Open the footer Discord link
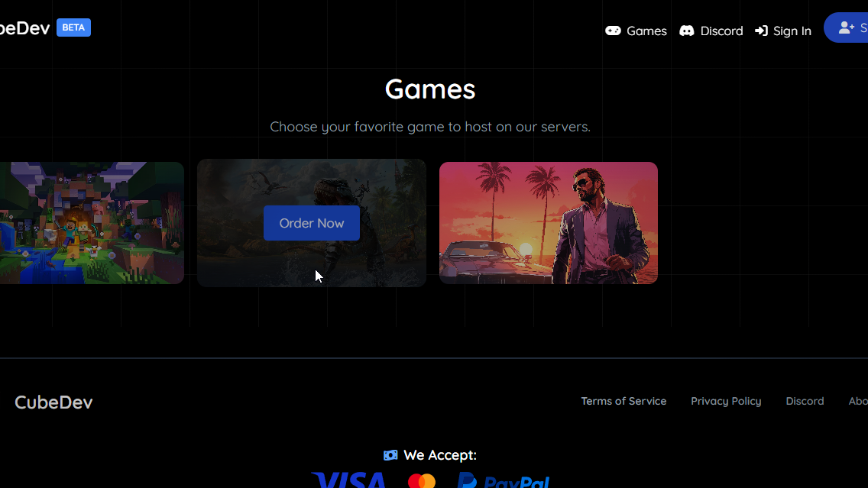 click(805, 401)
